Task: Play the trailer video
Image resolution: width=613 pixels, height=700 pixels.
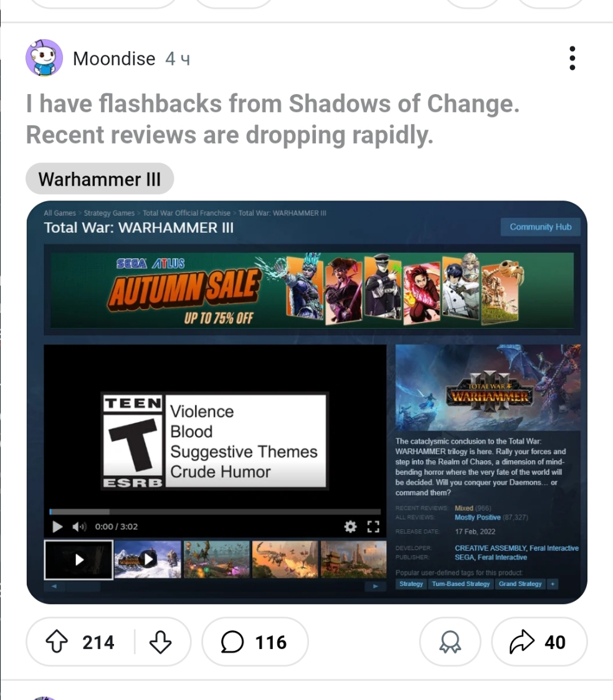Action: tap(57, 527)
